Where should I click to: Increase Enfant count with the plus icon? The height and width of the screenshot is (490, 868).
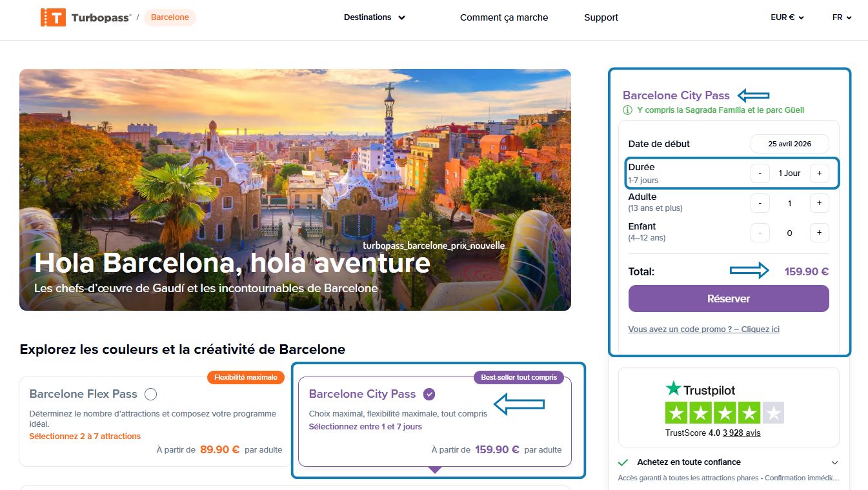click(819, 232)
